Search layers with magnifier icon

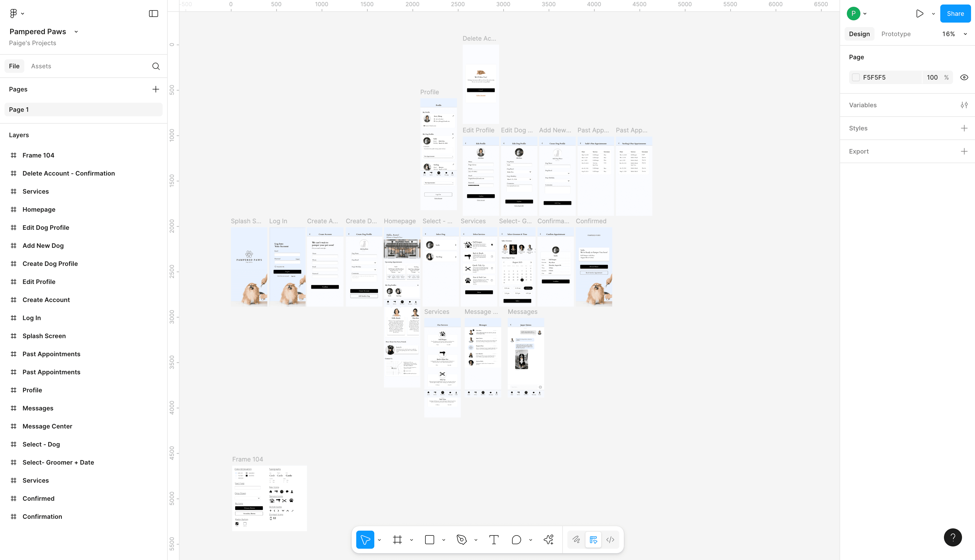point(156,66)
